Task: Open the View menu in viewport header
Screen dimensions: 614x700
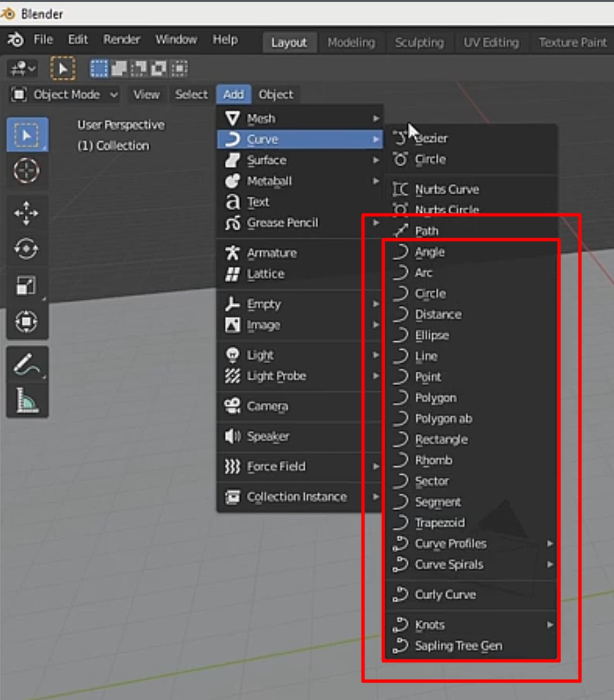Action: [x=146, y=94]
